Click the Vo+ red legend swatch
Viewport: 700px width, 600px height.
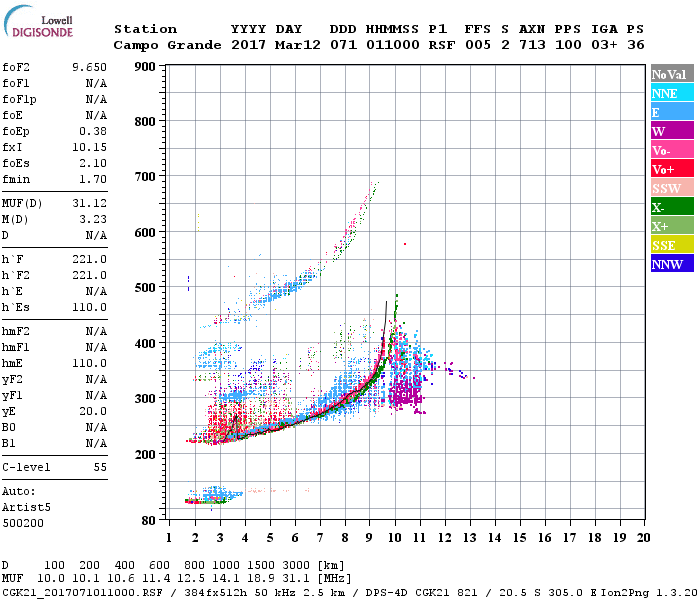(x=672, y=169)
